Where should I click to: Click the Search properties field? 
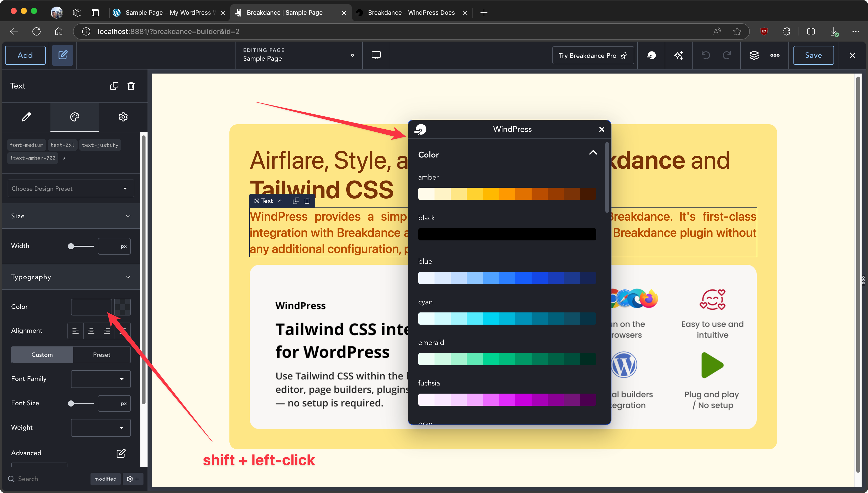point(47,479)
